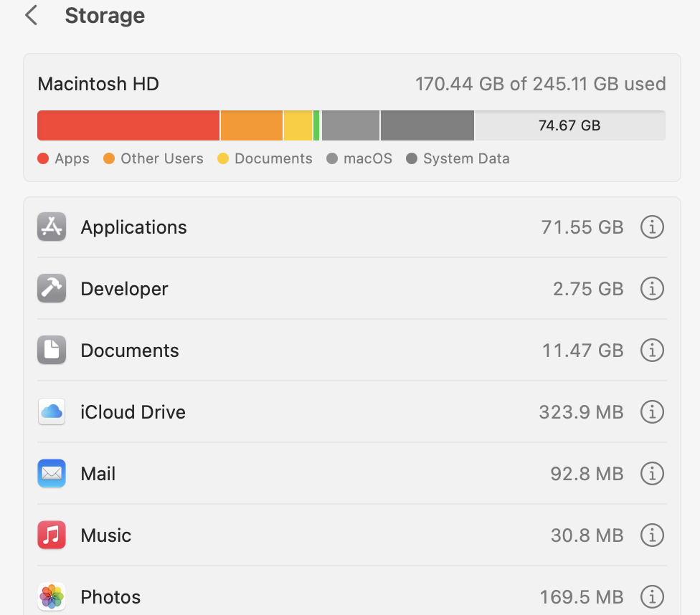Open Music storage info button
This screenshot has height=615, width=700.
(652, 535)
